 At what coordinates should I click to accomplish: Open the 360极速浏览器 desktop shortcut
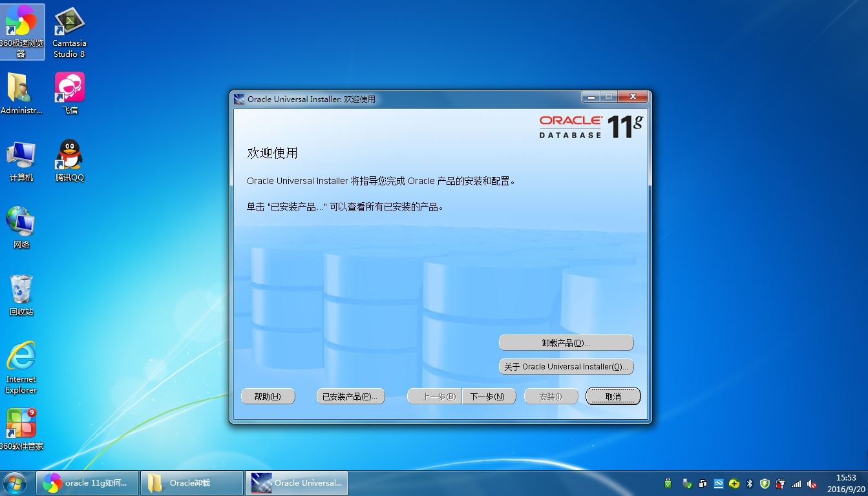point(21,31)
